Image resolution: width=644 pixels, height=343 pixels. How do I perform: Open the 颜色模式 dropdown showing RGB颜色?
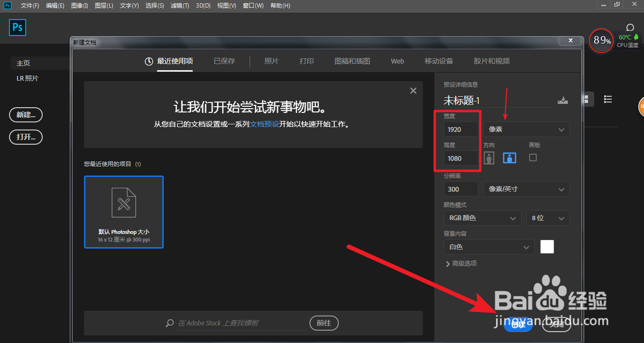[x=482, y=218]
